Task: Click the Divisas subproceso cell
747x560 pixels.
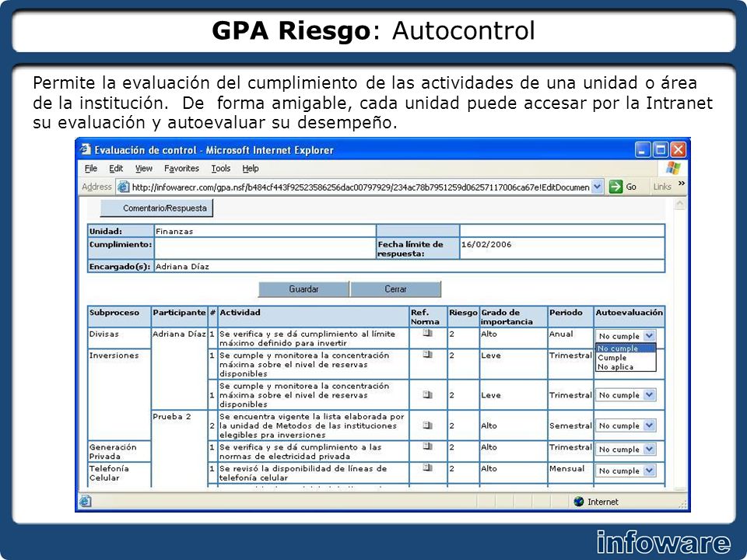Action: click(119, 338)
